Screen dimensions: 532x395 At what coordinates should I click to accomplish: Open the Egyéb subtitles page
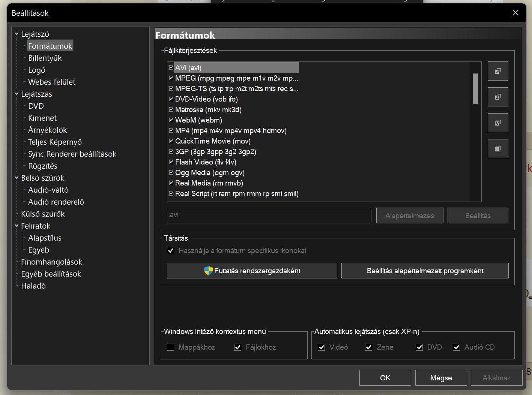point(39,250)
